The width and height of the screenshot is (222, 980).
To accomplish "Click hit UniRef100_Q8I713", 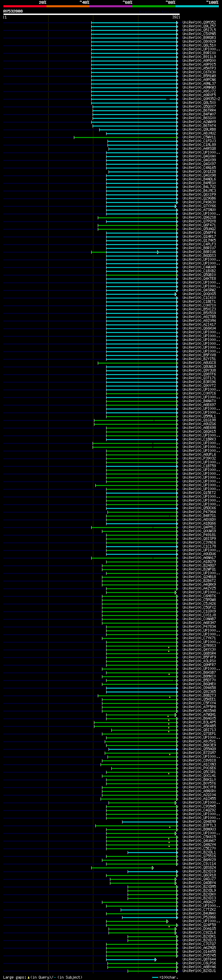I will pyautogui.click(x=199, y=730).
